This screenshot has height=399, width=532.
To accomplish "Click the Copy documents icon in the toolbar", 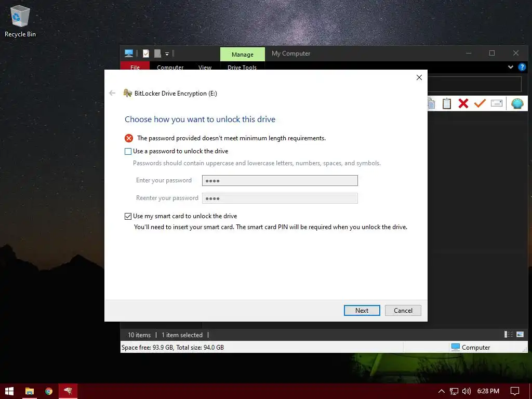I will [432, 103].
